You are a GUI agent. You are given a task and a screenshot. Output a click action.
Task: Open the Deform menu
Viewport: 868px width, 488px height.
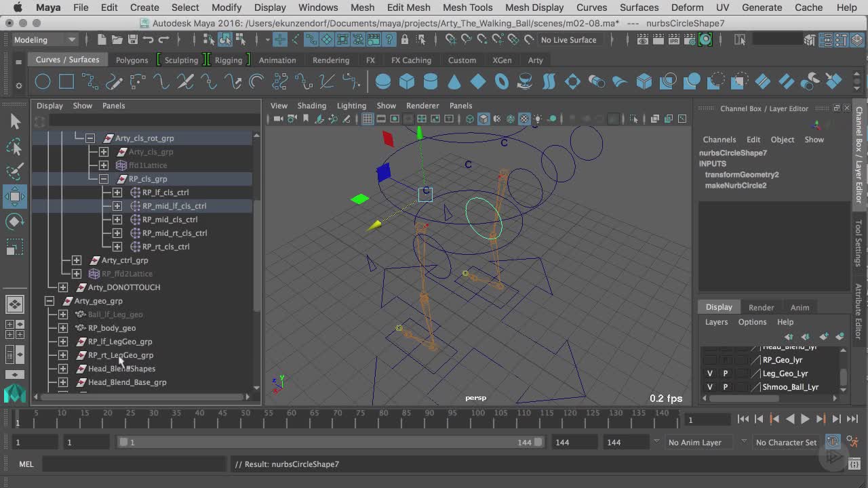(687, 7)
